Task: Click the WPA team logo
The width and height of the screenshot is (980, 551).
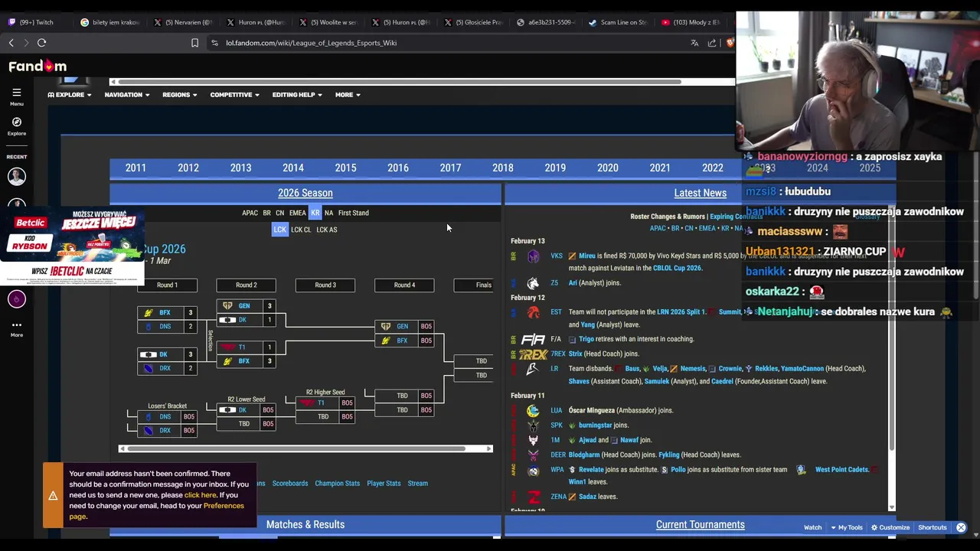Action: [533, 470]
